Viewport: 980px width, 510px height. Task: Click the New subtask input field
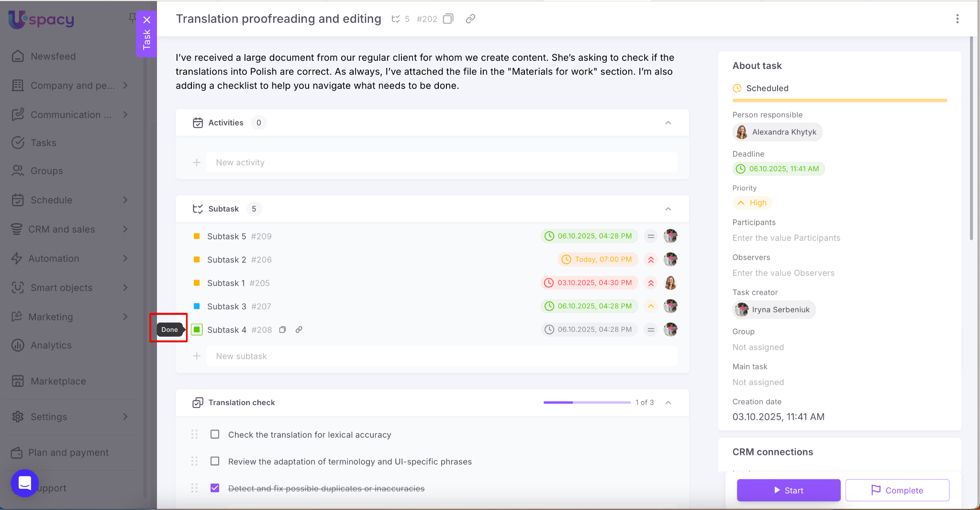440,356
